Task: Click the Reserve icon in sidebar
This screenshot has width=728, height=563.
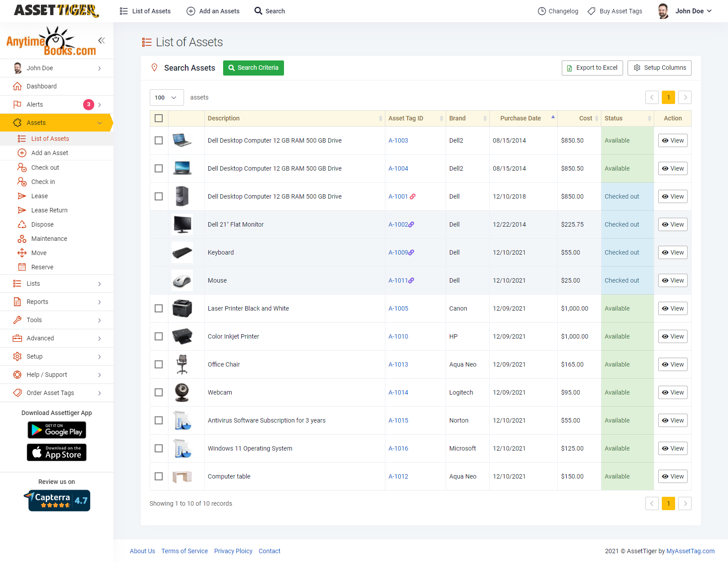Action: tap(22, 267)
